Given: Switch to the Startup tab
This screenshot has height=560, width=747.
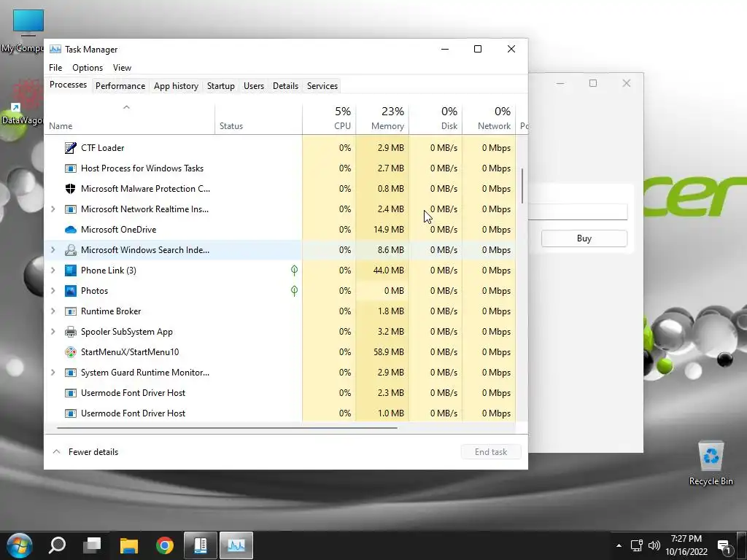Looking at the screenshot, I should (220, 86).
